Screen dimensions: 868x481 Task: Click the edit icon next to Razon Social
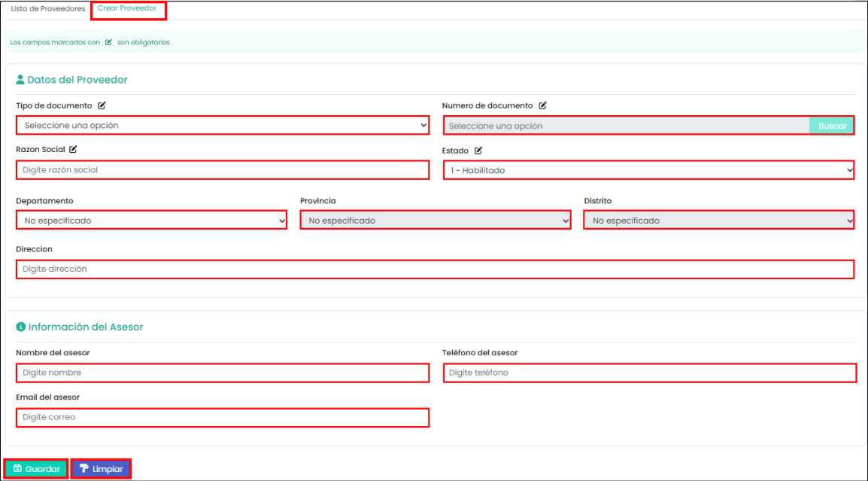click(x=74, y=150)
